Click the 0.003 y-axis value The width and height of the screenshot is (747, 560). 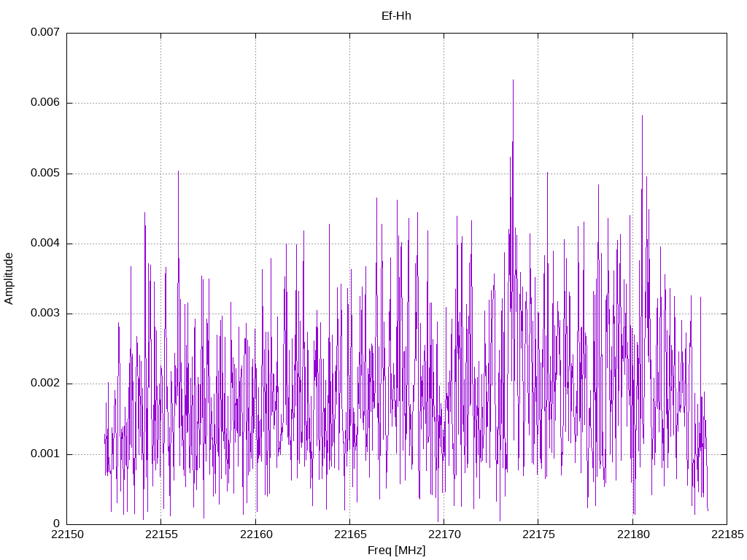coord(45,314)
